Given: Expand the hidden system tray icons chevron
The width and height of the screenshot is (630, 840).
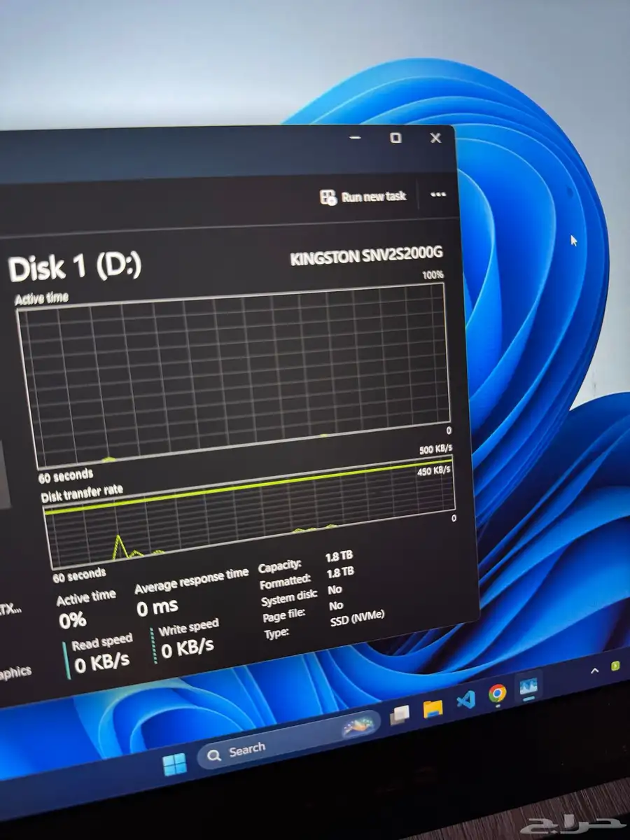Looking at the screenshot, I should click(x=594, y=671).
